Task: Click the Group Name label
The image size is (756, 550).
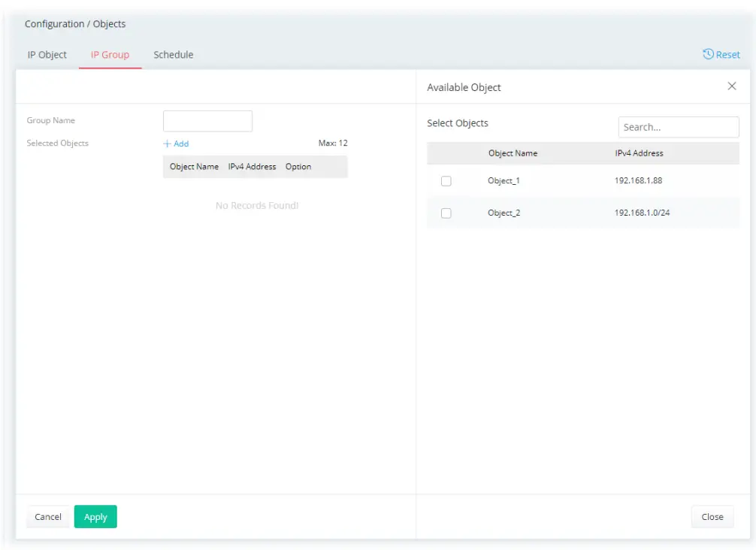Action: point(50,120)
